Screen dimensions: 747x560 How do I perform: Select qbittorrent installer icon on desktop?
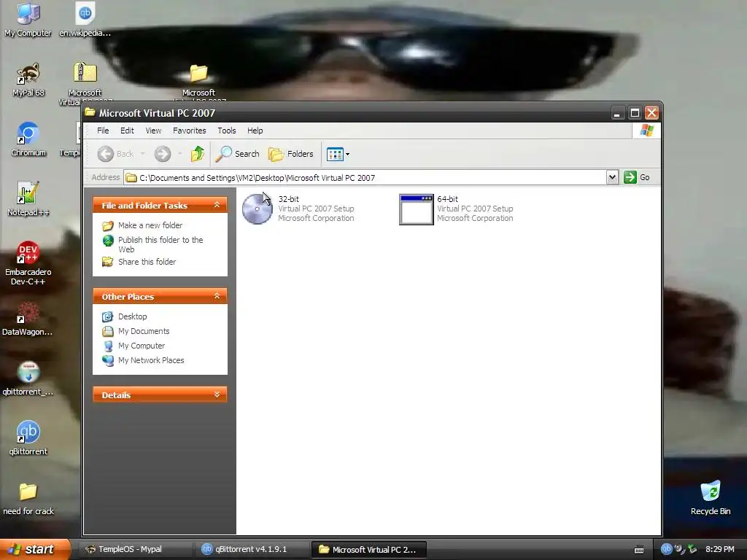[x=28, y=378]
